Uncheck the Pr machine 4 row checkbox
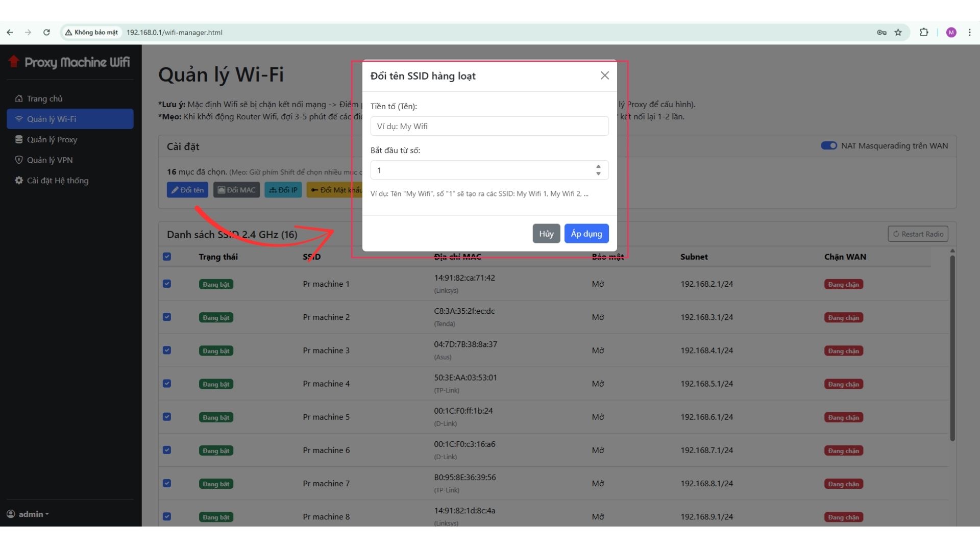 point(167,383)
